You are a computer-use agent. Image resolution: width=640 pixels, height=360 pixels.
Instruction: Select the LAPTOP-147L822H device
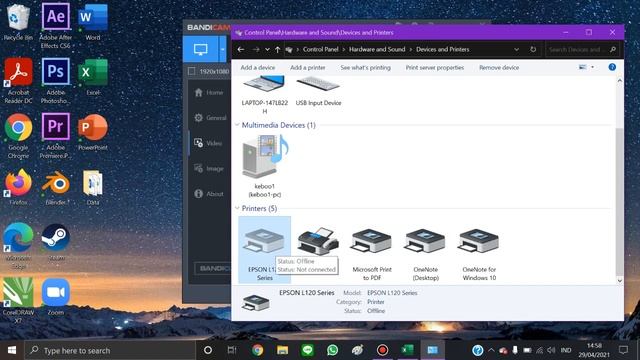tap(264, 95)
